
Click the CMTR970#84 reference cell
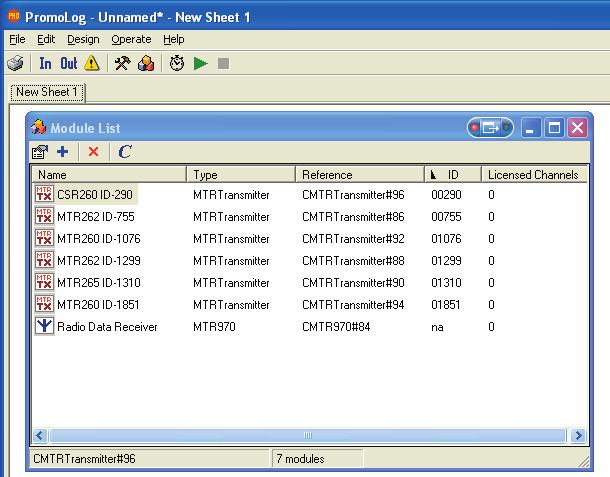(336, 326)
